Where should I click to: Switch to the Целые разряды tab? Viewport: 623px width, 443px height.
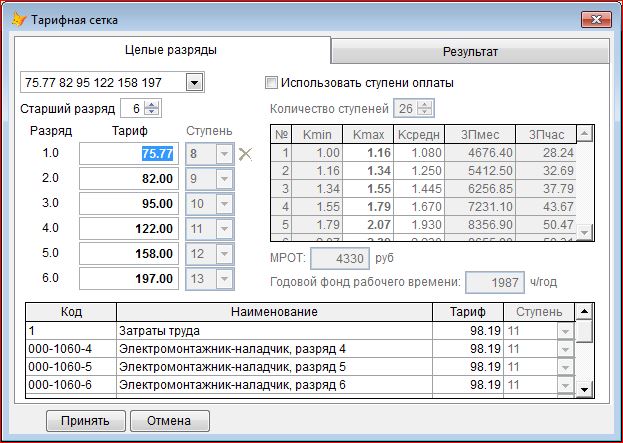click(172, 50)
